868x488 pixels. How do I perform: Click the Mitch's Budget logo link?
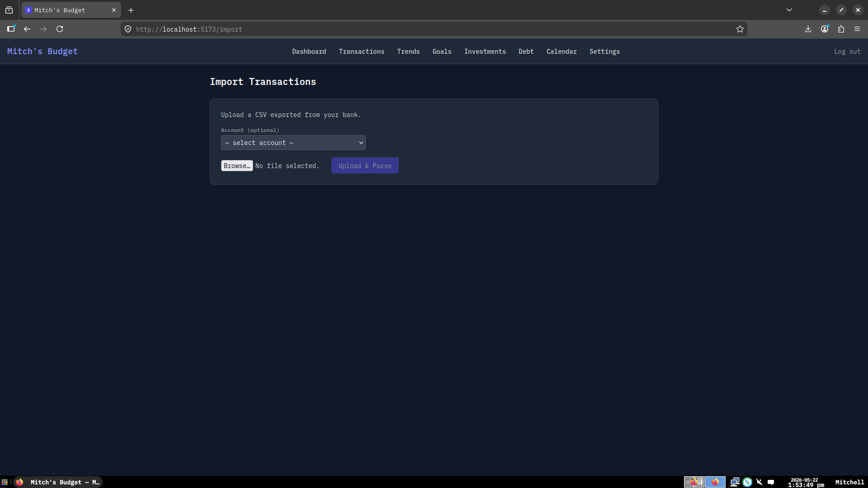click(x=42, y=52)
